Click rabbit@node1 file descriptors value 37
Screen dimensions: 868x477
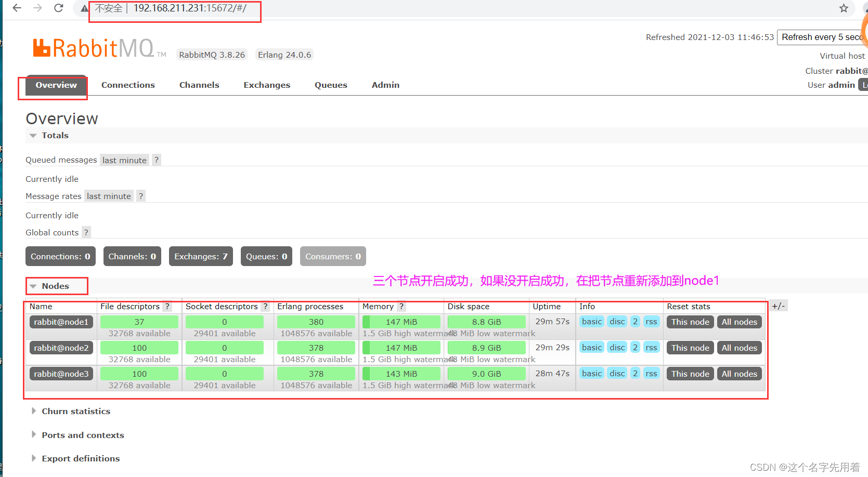139,322
